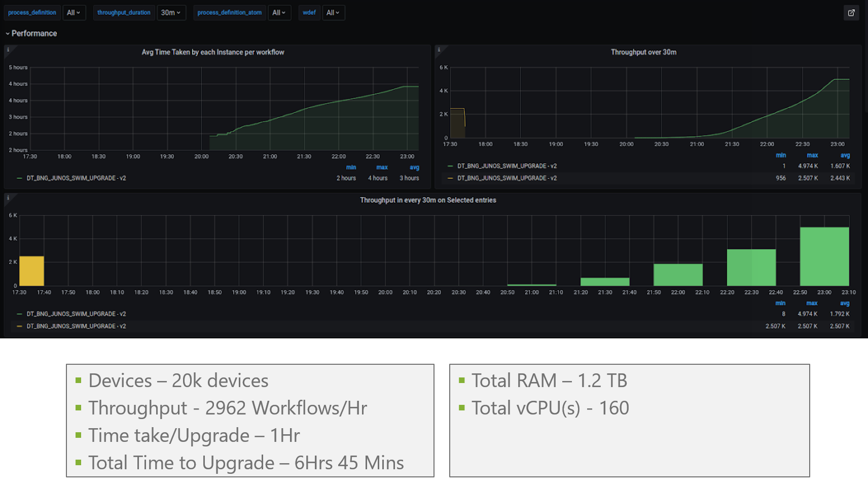Open the process_definition_atom All dropdown
This screenshot has width=868, height=485.
[279, 13]
